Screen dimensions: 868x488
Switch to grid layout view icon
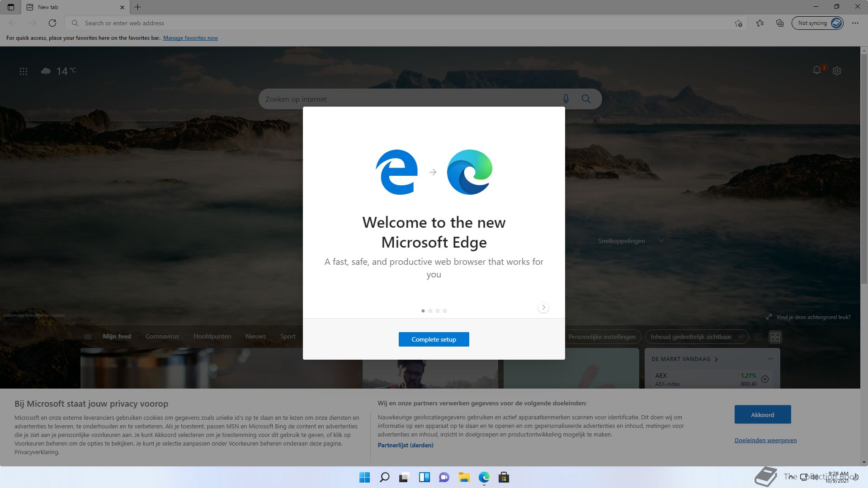(775, 337)
